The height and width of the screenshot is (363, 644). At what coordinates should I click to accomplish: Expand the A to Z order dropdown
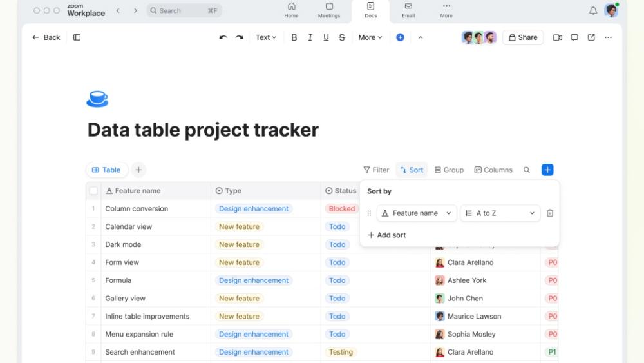coord(500,213)
